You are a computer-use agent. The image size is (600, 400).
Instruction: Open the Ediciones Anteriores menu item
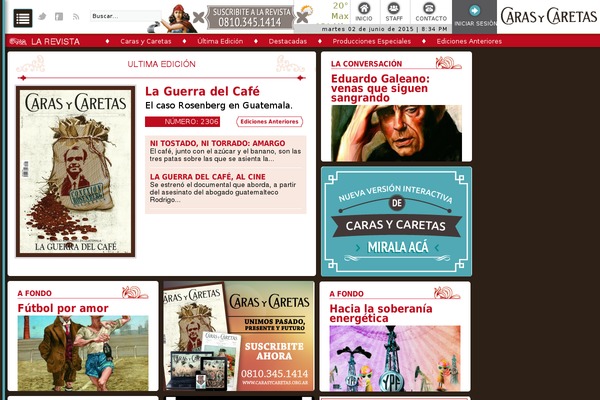tap(469, 41)
